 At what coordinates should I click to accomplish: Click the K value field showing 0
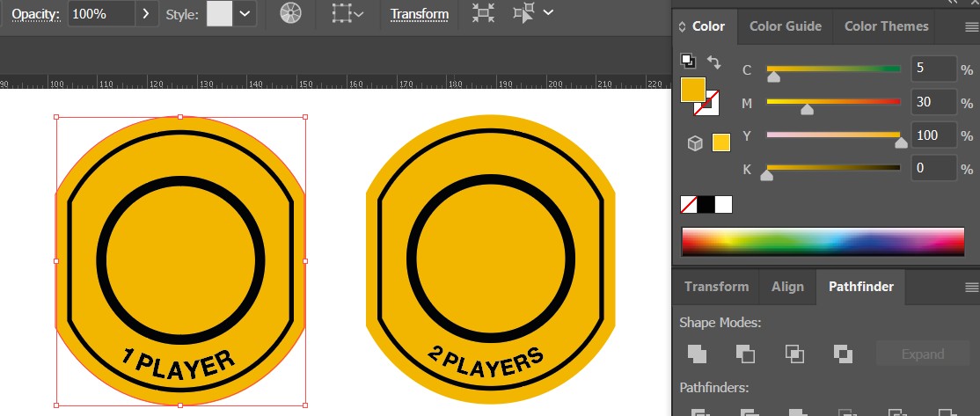point(933,169)
